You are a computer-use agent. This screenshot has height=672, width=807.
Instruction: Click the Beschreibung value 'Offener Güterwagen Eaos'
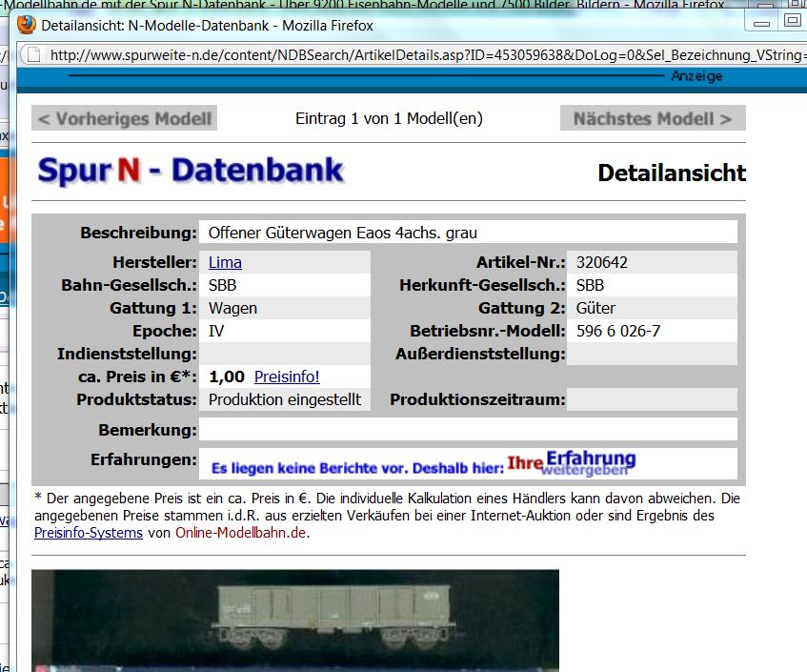[343, 232]
